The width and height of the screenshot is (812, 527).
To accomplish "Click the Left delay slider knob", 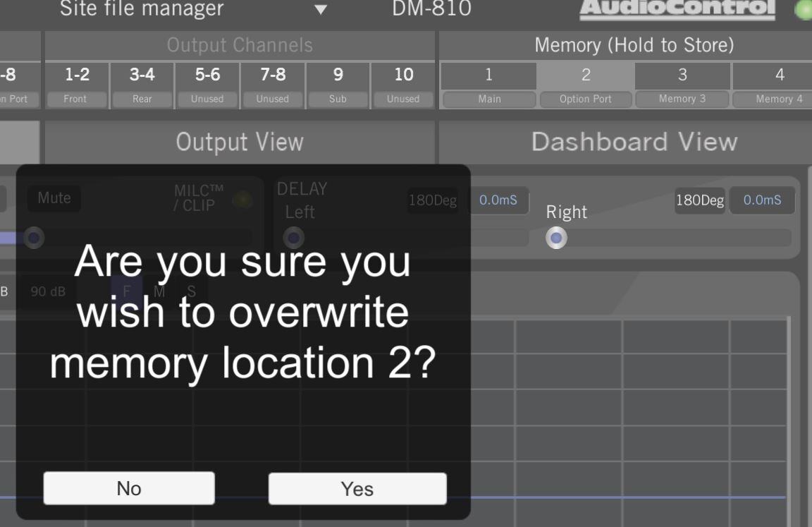I will tap(294, 238).
